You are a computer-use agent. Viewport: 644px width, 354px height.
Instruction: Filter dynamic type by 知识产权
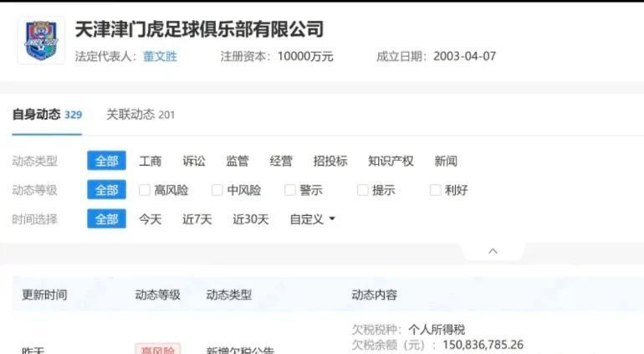click(391, 161)
